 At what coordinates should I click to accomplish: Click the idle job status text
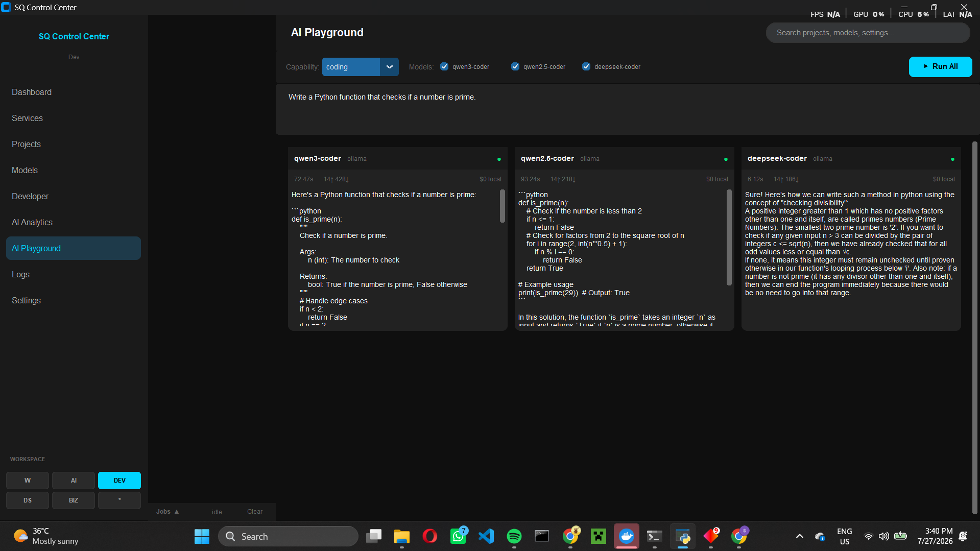217,512
